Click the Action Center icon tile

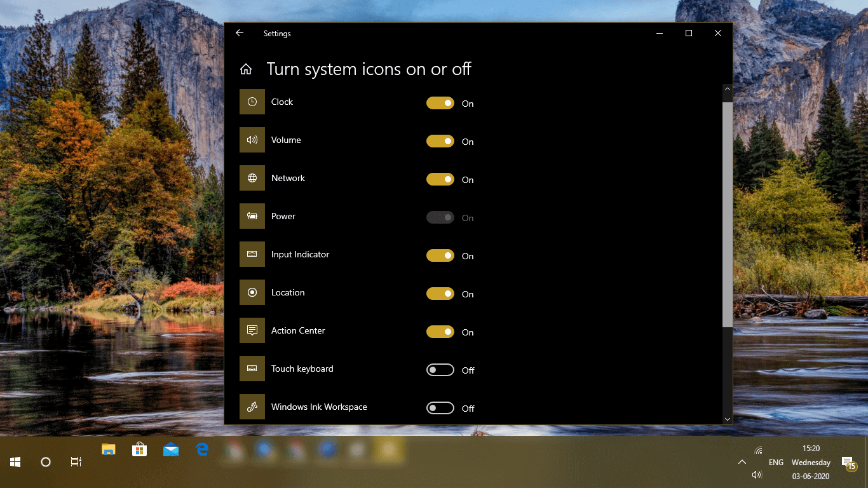coord(252,330)
